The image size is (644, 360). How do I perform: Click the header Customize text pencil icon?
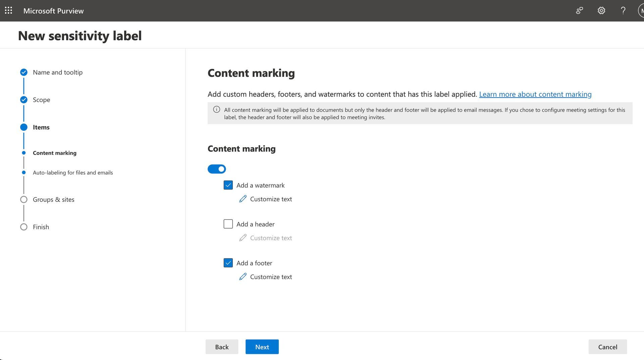click(x=243, y=238)
